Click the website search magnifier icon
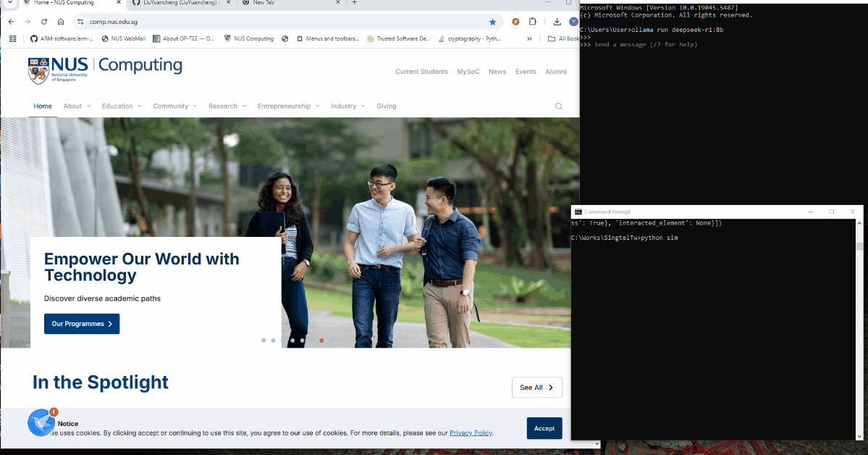868x455 pixels. point(559,107)
